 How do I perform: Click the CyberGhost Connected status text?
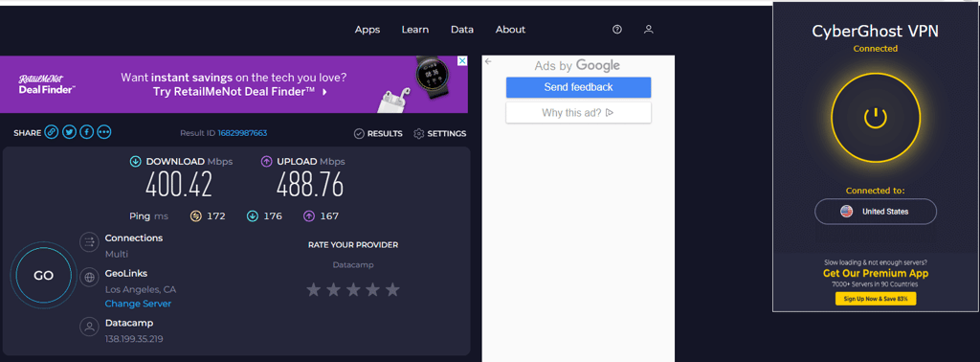point(875,49)
